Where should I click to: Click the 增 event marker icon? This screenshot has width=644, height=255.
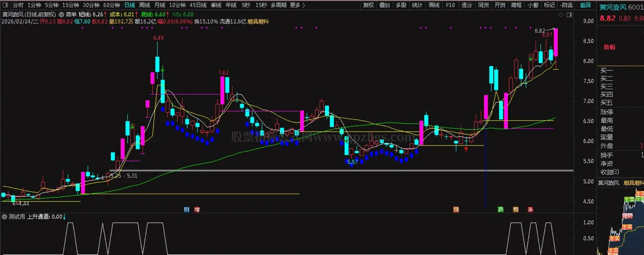[x=197, y=210]
